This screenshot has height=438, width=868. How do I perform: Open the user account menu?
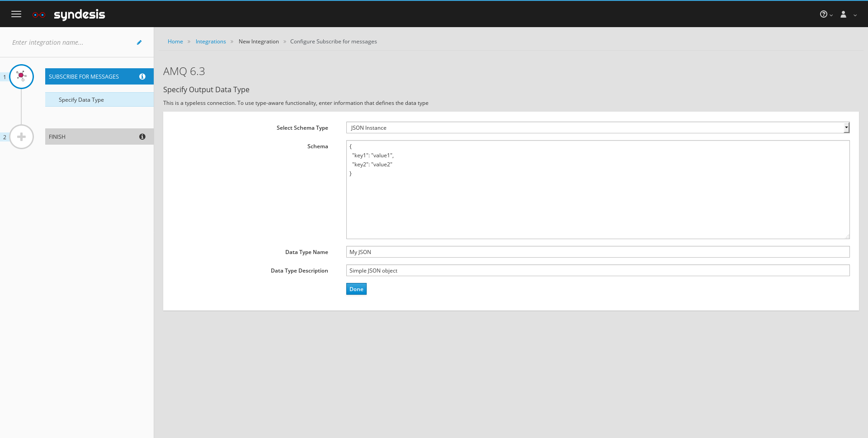click(844, 14)
